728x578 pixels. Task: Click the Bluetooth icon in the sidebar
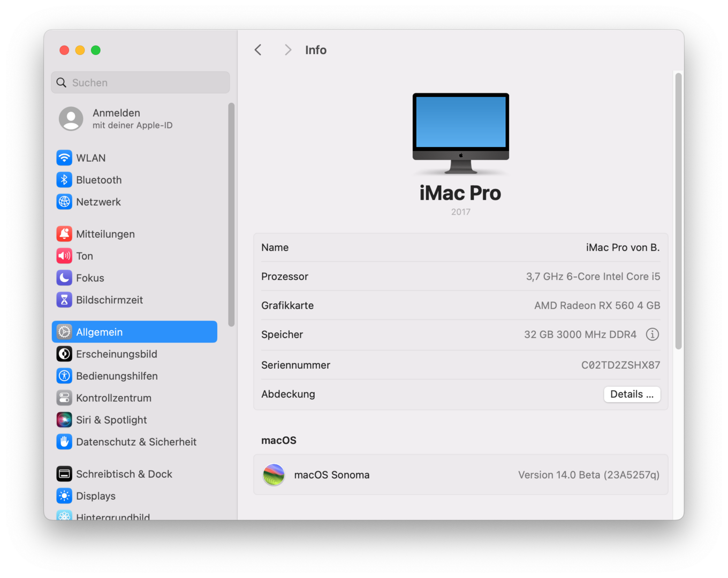(64, 180)
